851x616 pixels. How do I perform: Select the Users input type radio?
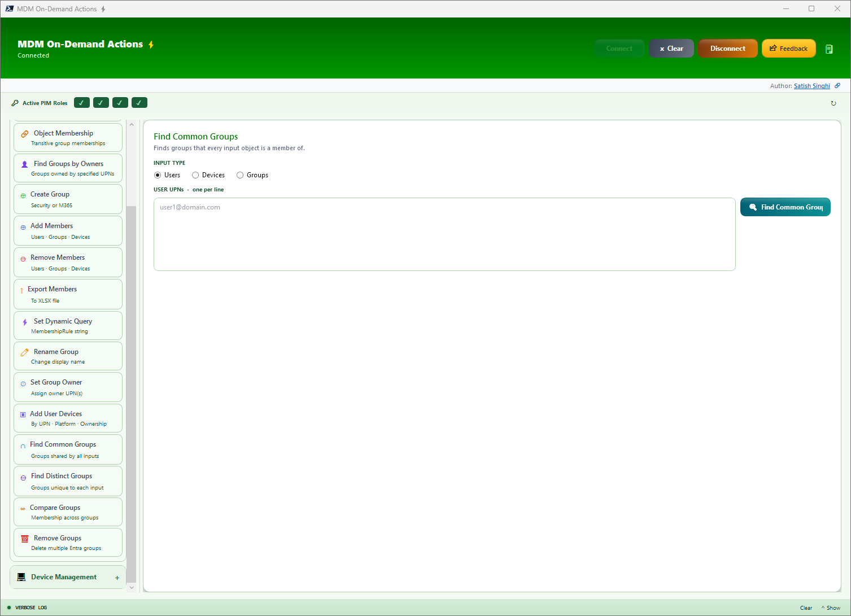tap(158, 175)
